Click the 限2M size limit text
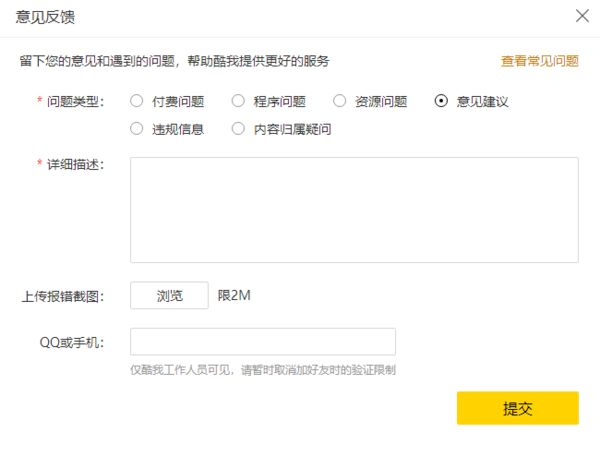The height and width of the screenshot is (469, 600). 234,296
